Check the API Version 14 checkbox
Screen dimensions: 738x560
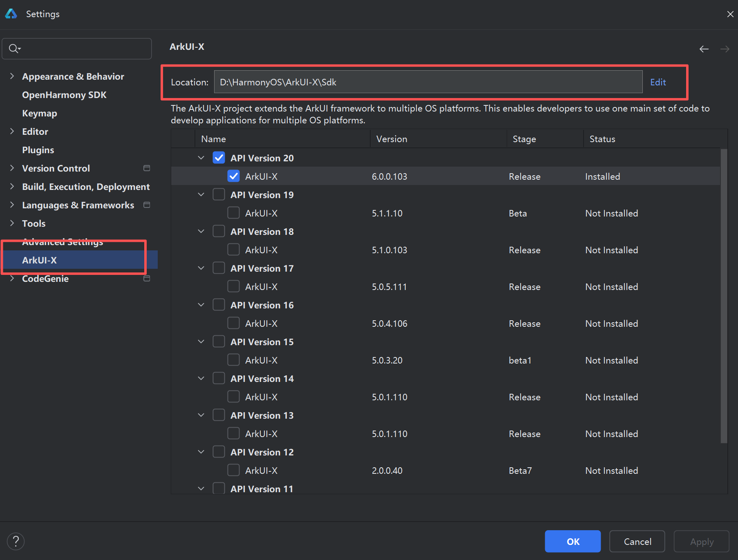tap(219, 378)
